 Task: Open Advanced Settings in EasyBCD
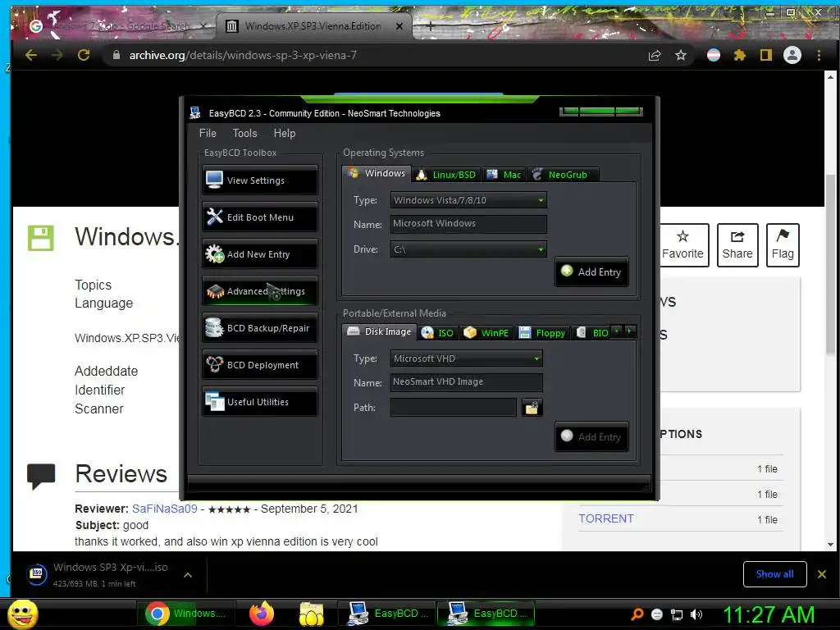point(260,291)
